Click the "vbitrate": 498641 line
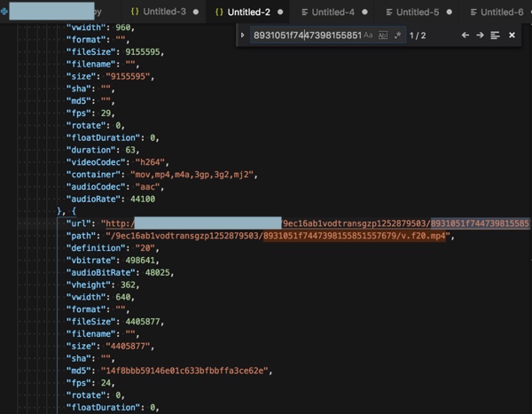Screen dimensions: 532x414 [x=113, y=261]
